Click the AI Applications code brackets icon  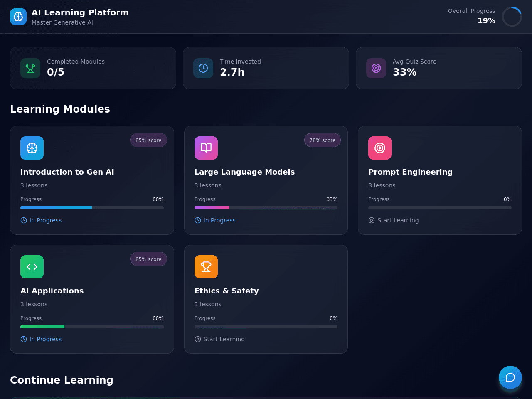(x=32, y=267)
